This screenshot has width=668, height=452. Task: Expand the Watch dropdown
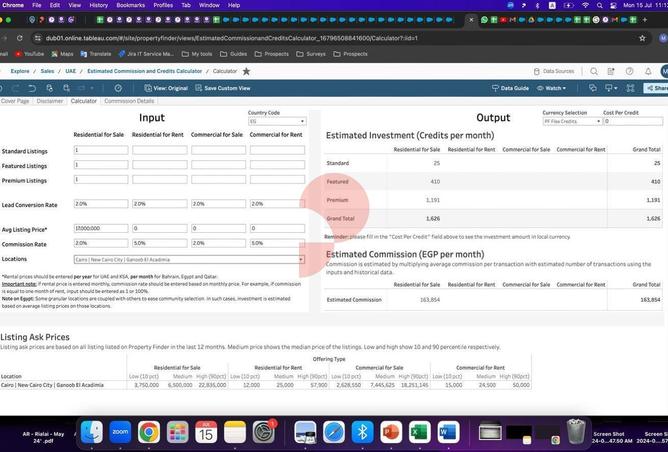(x=551, y=88)
